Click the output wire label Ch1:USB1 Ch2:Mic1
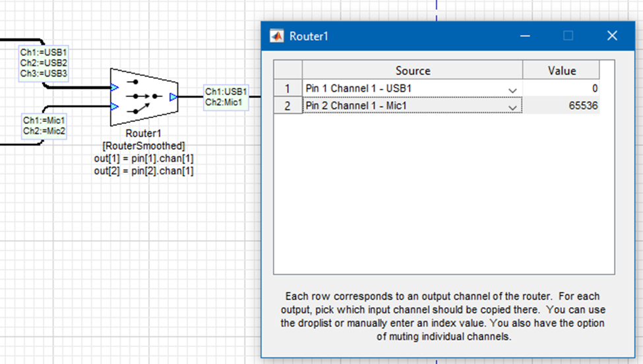 tap(226, 97)
